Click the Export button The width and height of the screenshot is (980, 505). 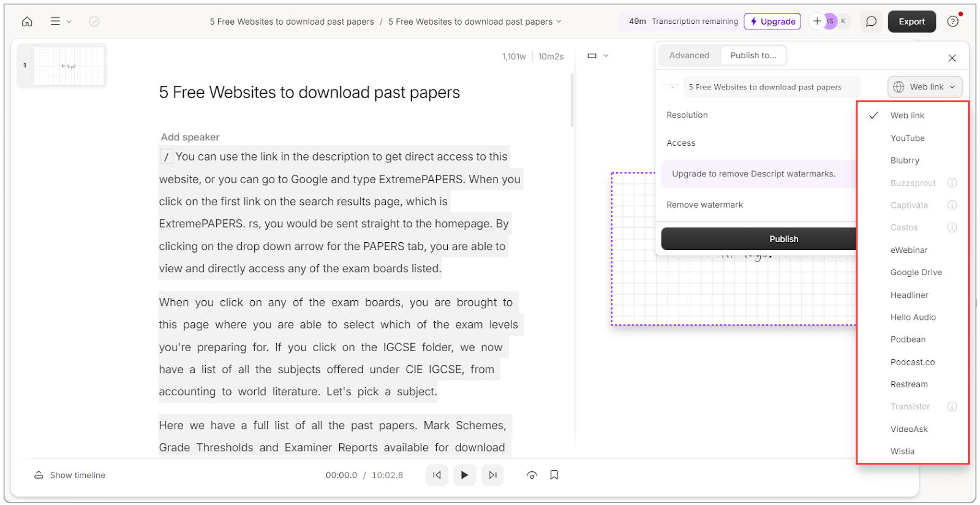point(911,21)
